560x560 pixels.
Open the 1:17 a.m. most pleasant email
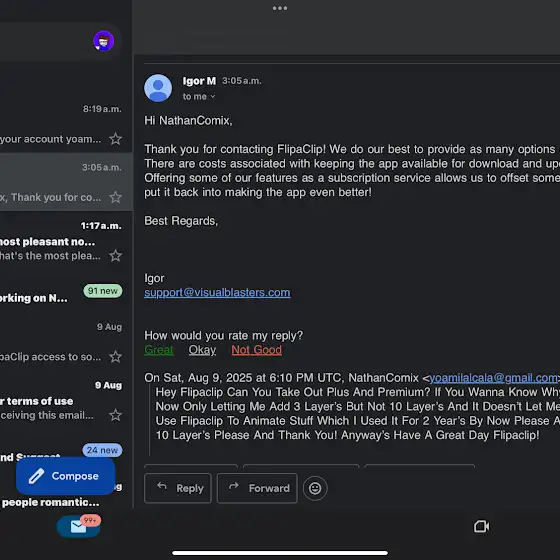[66, 241]
